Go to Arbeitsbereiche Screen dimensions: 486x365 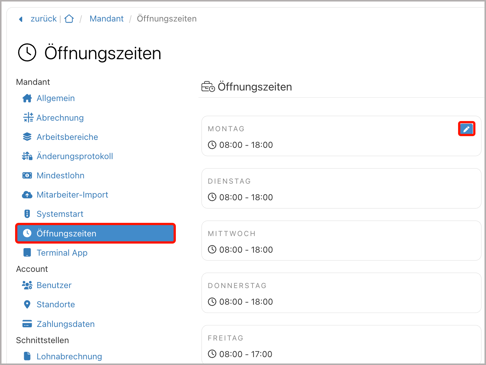tap(67, 137)
